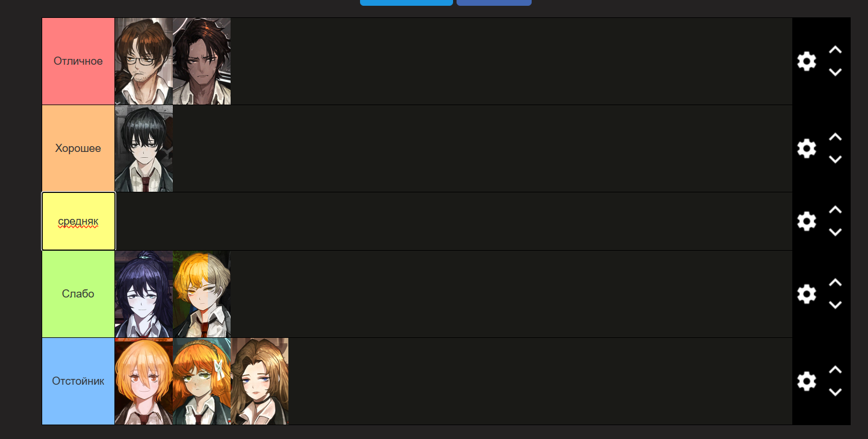Move средняк row down with chevron
Viewport: 868px width, 439px height.
[x=835, y=232]
